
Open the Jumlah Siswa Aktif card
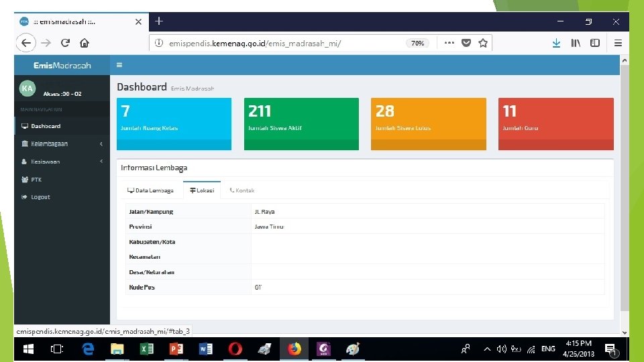(x=301, y=124)
